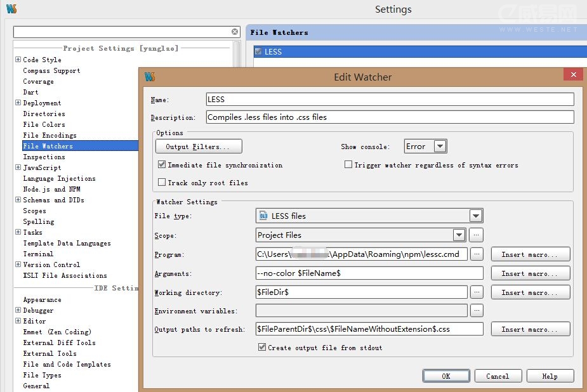Open Spelling settings
587x392 pixels.
point(38,221)
